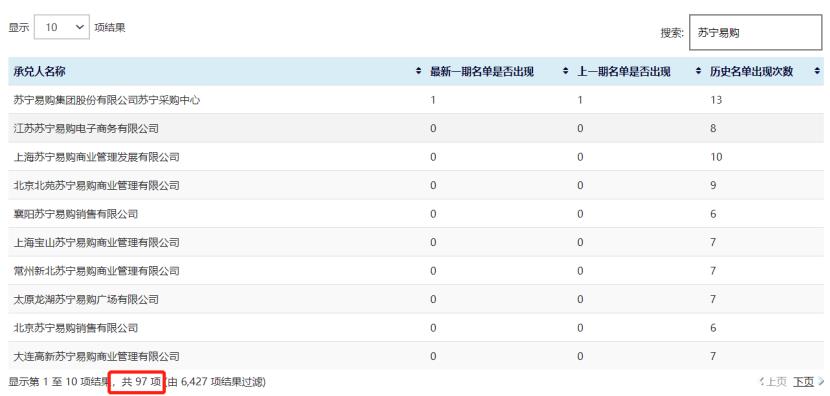Viewport: 830px width, 396px height.
Task: Select row 襄阳苏宁易购销售有限公司
Action: point(416,214)
